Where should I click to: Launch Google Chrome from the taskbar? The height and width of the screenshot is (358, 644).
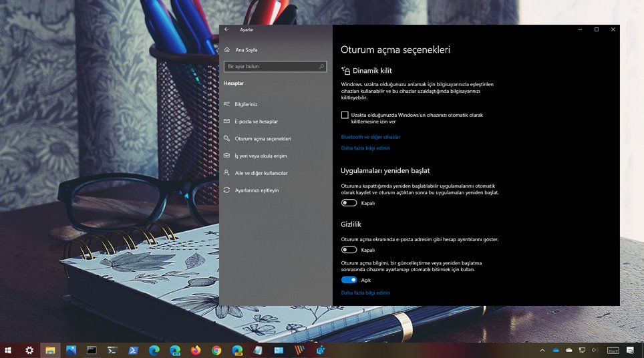(x=216, y=350)
